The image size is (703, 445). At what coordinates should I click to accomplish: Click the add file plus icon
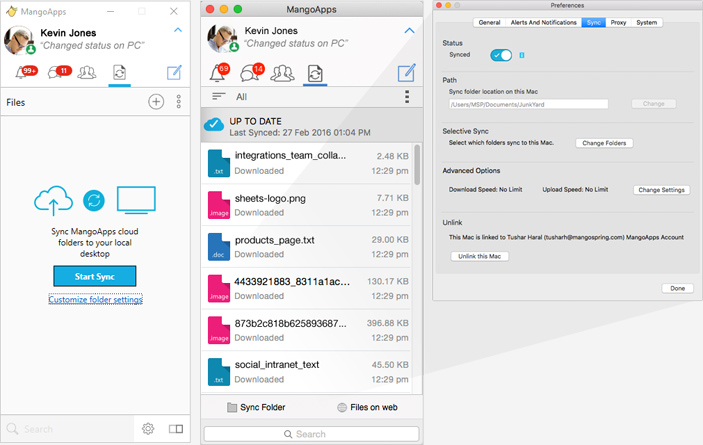pyautogui.click(x=156, y=102)
